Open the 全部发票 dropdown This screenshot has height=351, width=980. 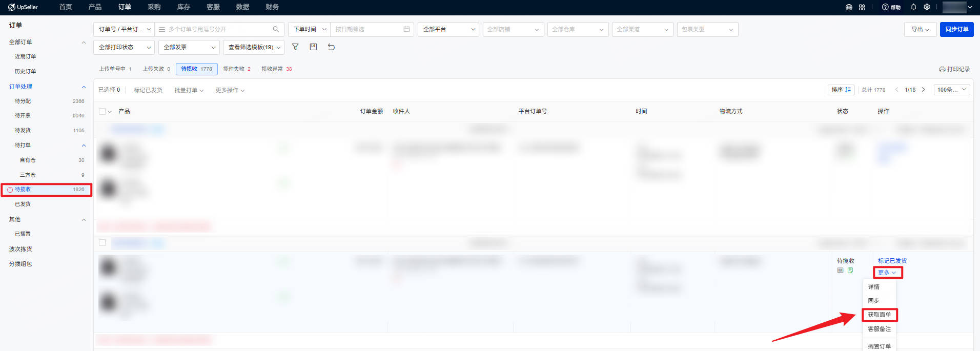click(x=189, y=47)
